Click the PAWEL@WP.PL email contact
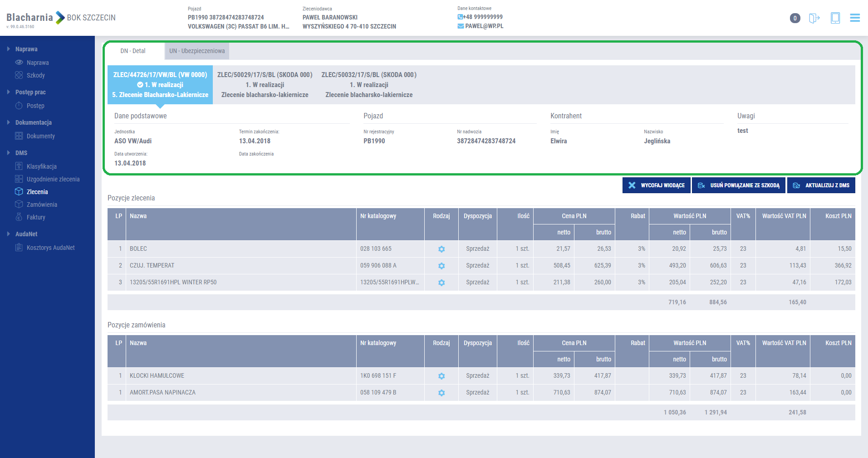Image resolution: width=868 pixels, height=458 pixels. pos(484,26)
